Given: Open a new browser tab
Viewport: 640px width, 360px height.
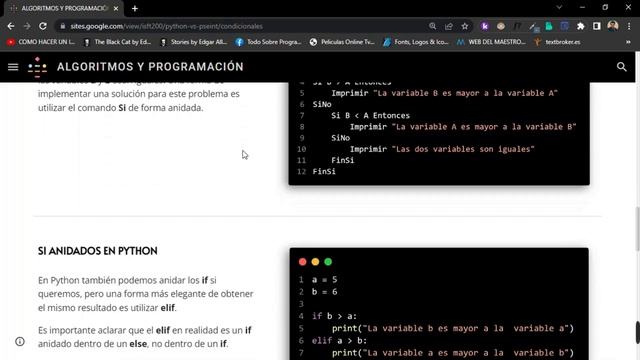Looking at the screenshot, I should [135, 9].
